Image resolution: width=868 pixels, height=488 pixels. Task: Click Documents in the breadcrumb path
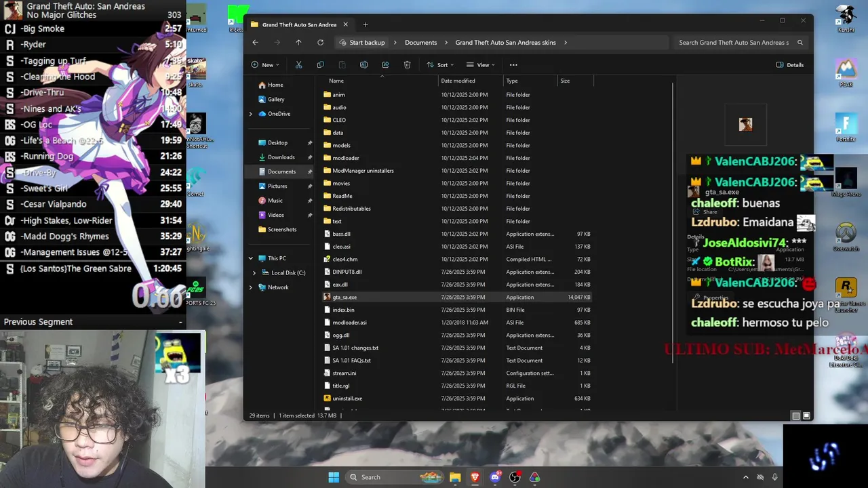coord(420,43)
